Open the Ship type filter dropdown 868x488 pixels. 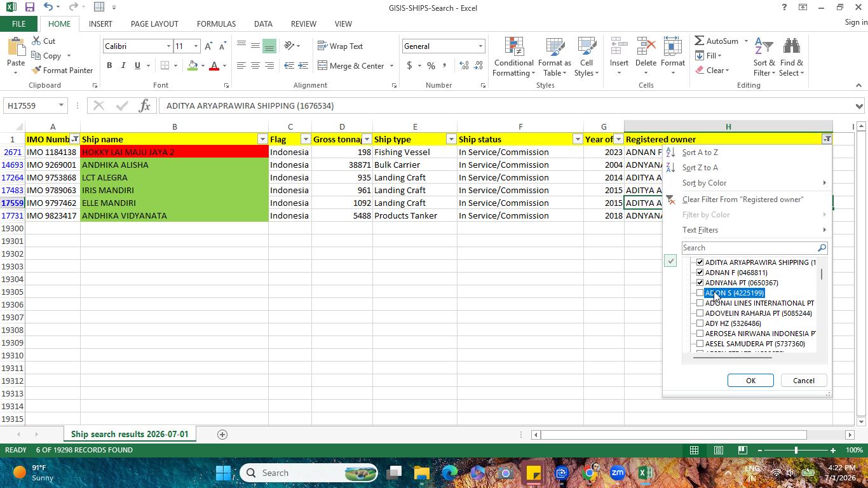(x=451, y=139)
